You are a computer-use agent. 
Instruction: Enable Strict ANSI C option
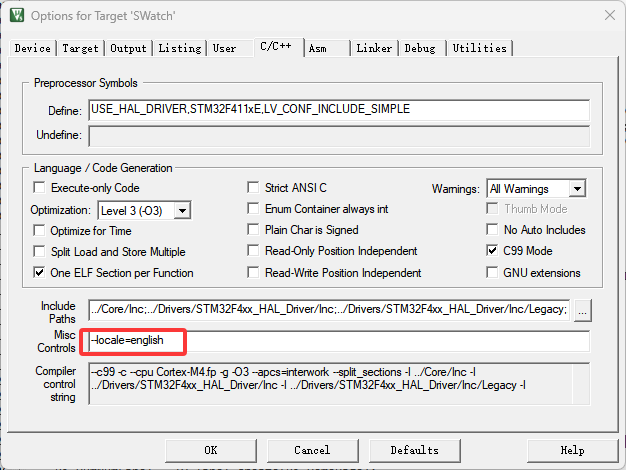pyautogui.click(x=254, y=188)
